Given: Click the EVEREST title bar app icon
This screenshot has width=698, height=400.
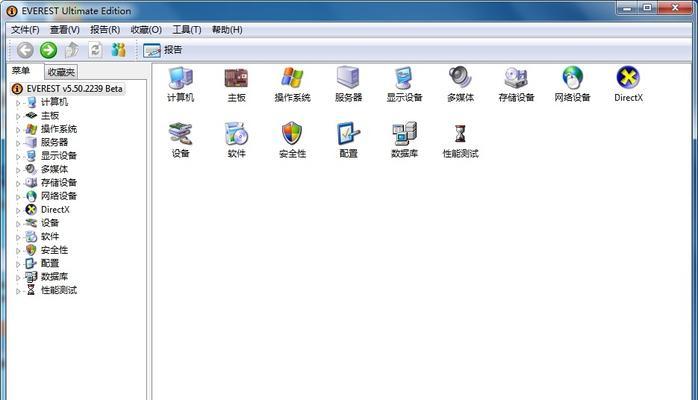Looking at the screenshot, I should [x=12, y=11].
